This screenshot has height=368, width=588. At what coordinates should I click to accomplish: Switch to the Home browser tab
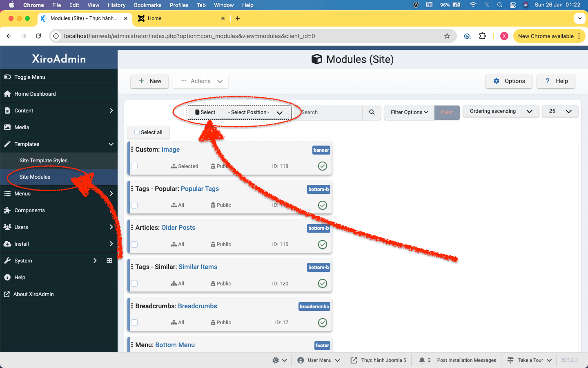pos(181,18)
